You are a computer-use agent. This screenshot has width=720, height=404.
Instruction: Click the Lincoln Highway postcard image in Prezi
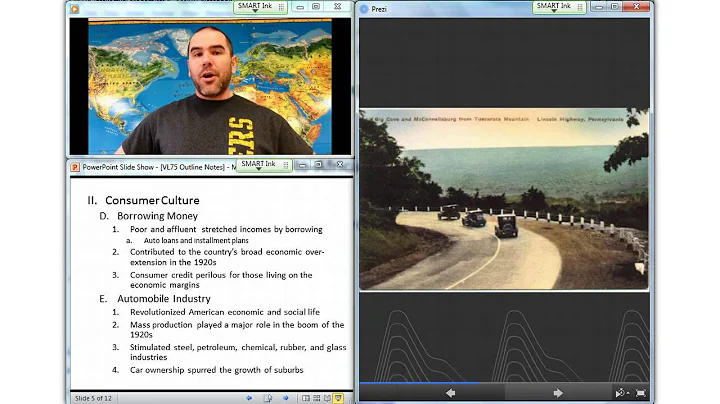click(504, 199)
